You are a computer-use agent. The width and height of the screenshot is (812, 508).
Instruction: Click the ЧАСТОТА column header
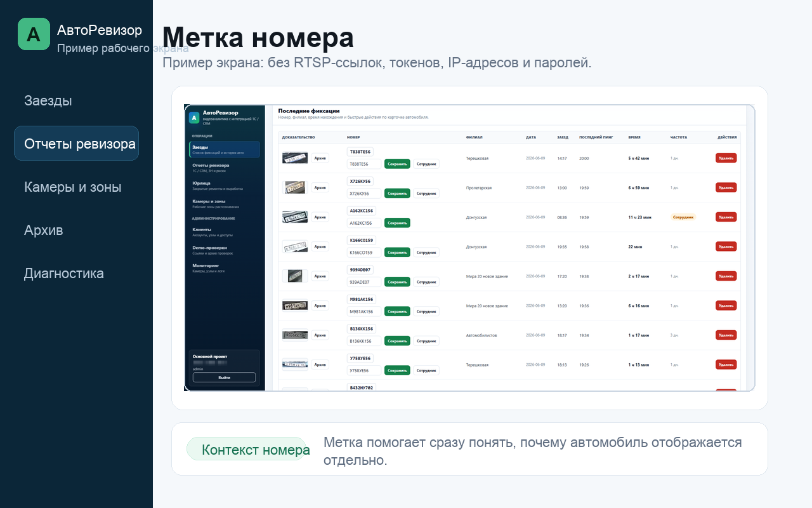(679, 137)
